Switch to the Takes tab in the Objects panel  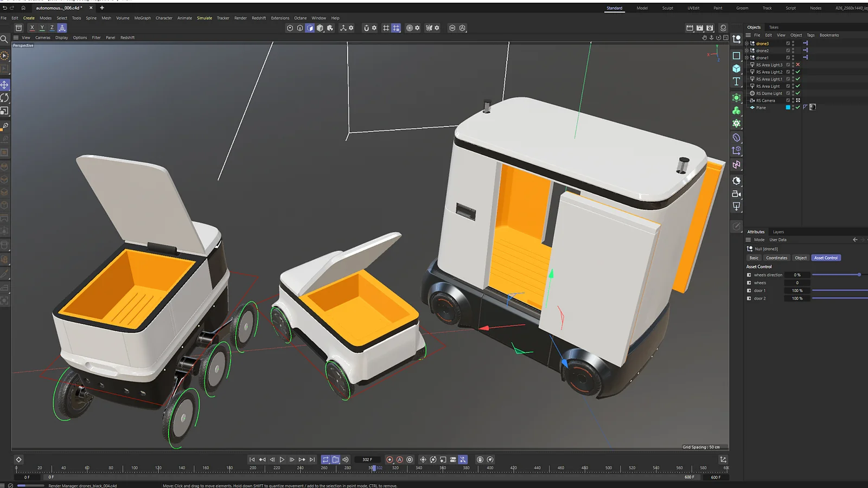tap(774, 27)
